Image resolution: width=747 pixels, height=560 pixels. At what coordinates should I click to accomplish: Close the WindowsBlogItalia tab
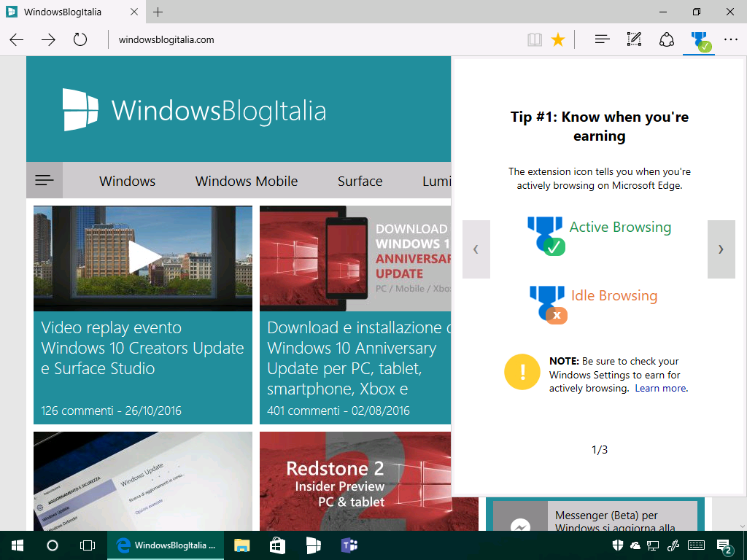(134, 12)
